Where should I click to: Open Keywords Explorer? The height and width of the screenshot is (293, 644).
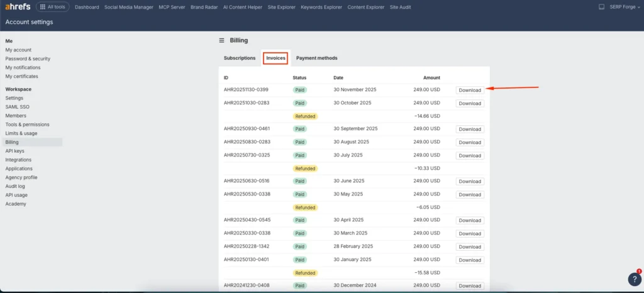(321, 7)
